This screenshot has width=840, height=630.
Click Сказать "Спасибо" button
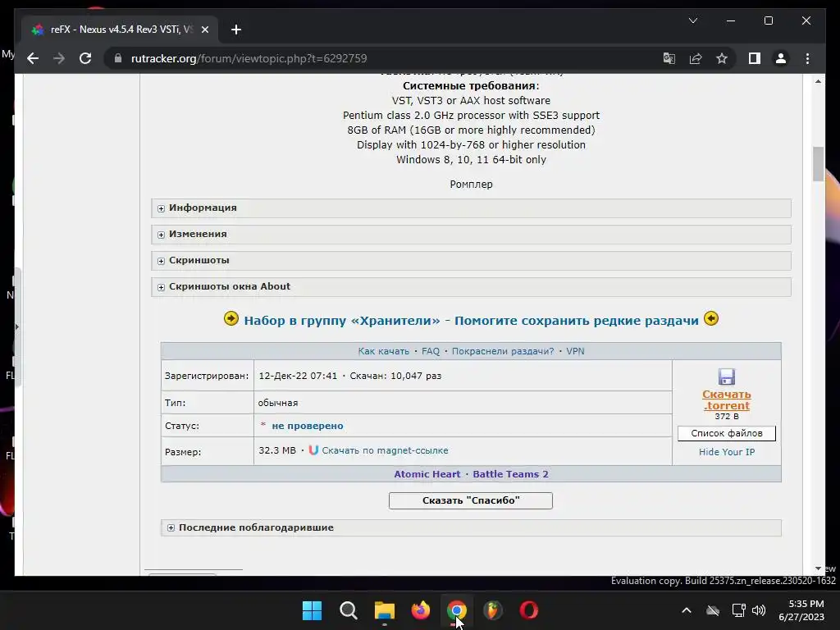470,500
